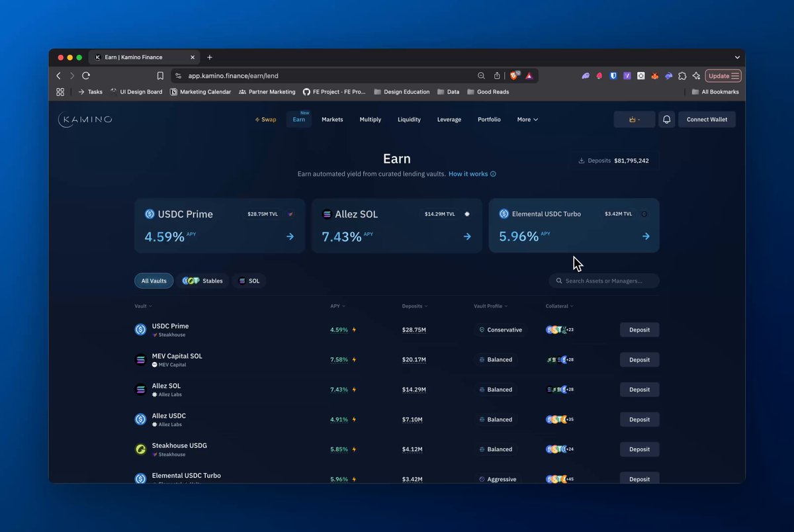This screenshot has width=794, height=532.
Task: Go to the Liquidity tab
Action: tap(409, 120)
